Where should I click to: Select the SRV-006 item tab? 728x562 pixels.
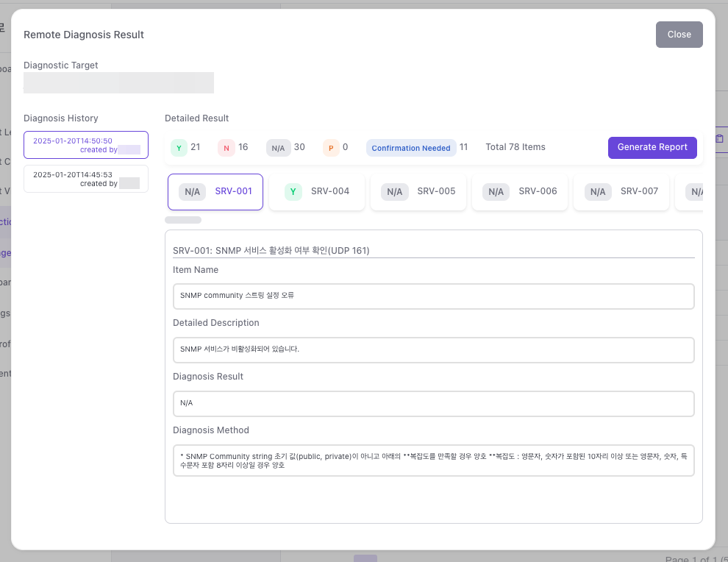tap(520, 192)
